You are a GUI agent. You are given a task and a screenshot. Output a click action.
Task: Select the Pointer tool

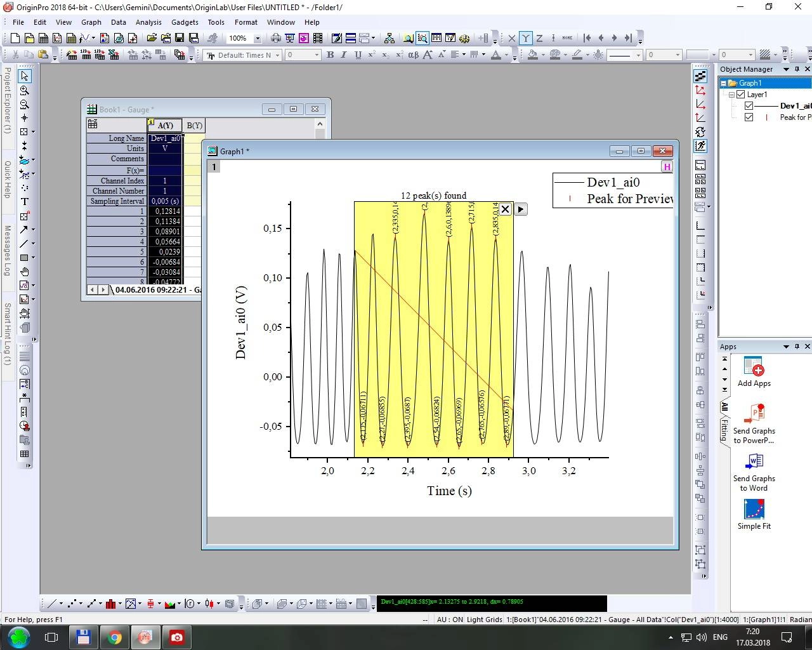click(x=25, y=76)
